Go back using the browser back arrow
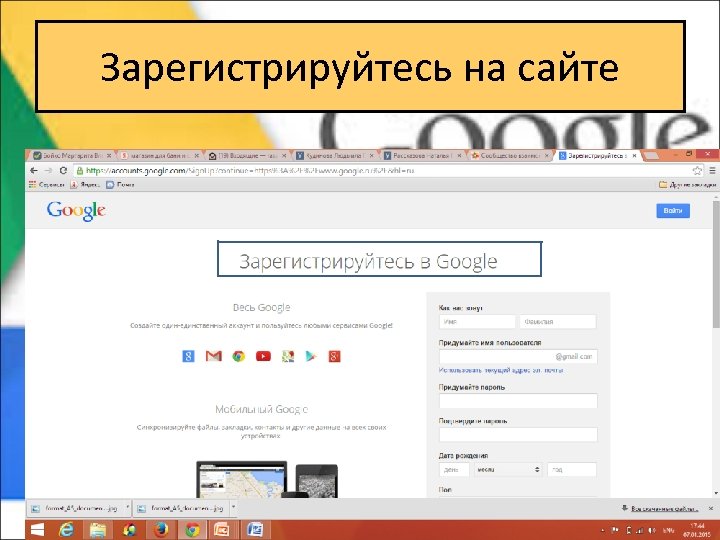720x540 pixels. 34,170
